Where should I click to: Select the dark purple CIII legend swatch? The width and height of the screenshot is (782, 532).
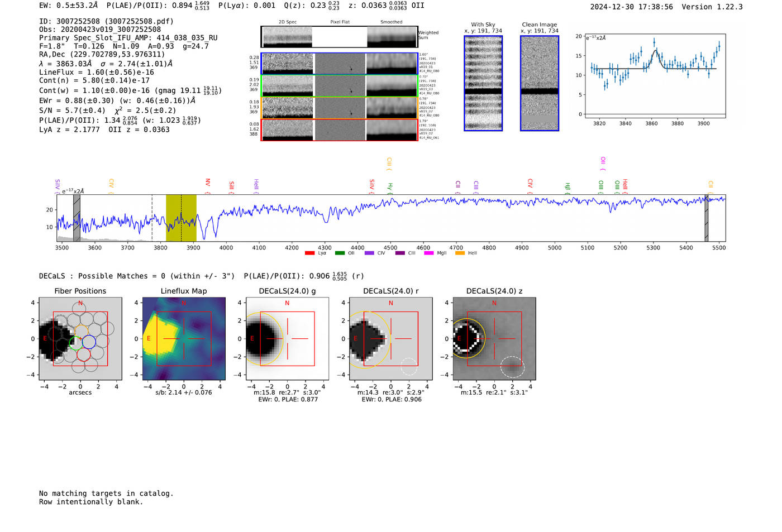click(x=400, y=253)
